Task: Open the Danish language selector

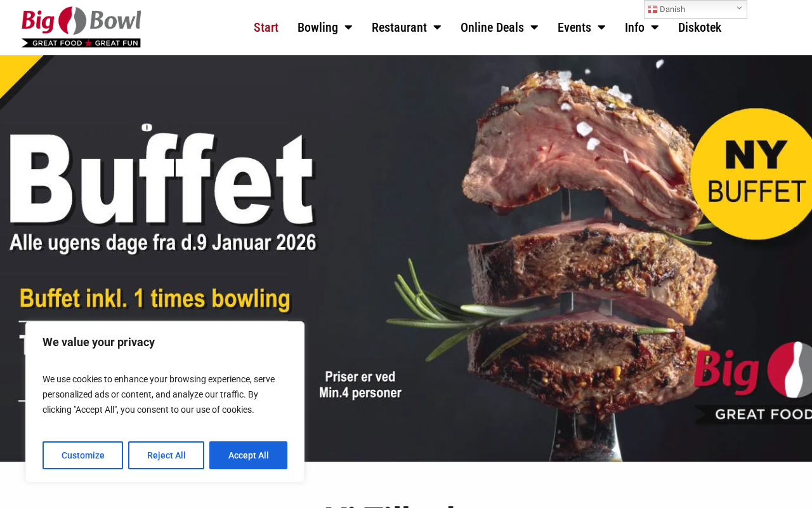Action: click(x=695, y=10)
